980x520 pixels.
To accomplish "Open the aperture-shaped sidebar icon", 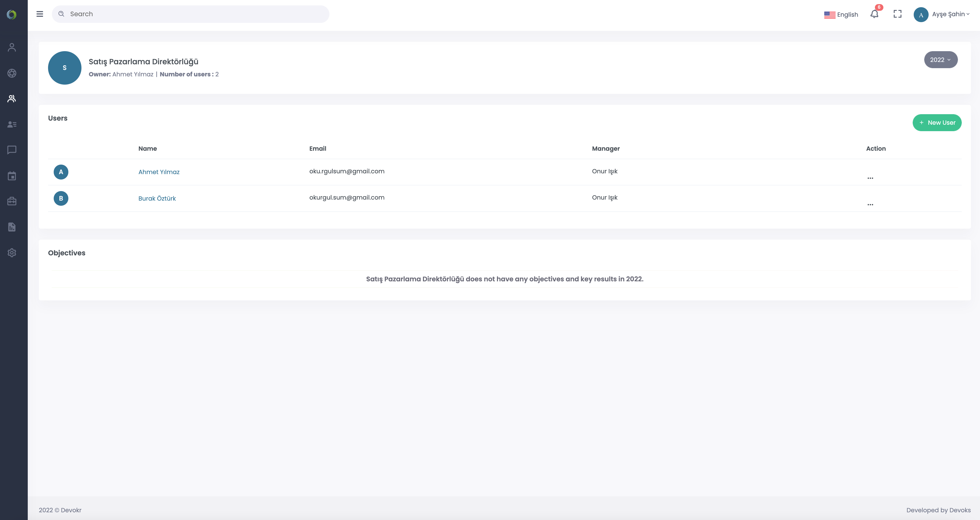I will (12, 73).
